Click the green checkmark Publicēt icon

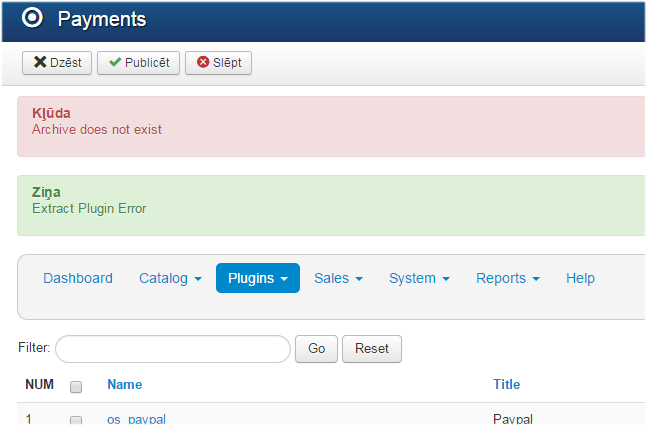tap(115, 62)
